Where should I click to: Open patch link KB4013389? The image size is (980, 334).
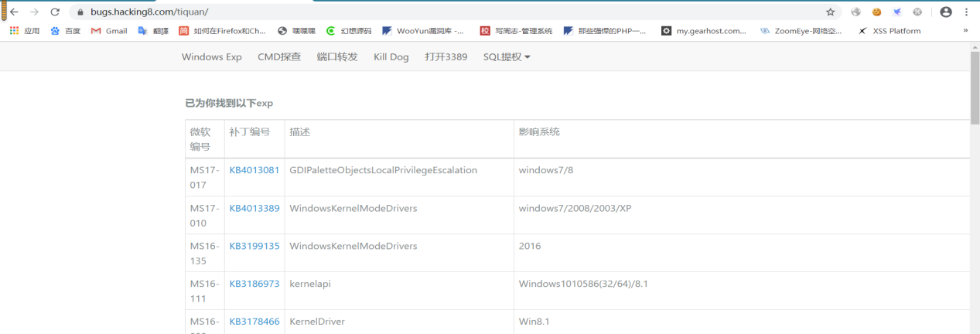click(x=254, y=208)
